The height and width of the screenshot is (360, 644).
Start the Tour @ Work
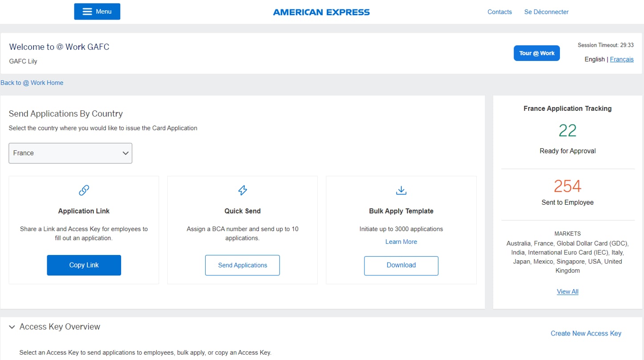coord(537,53)
